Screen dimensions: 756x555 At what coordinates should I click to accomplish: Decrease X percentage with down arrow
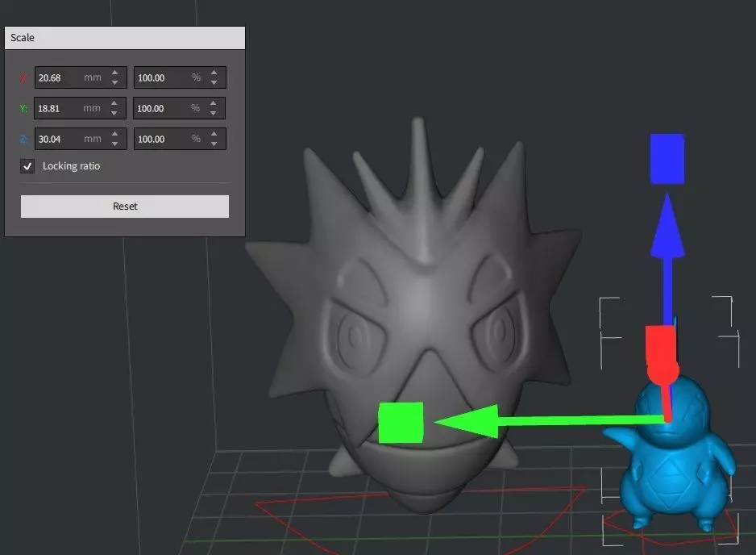[214, 83]
